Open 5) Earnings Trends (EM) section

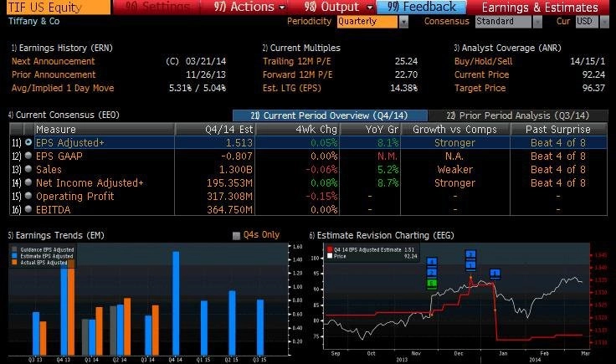click(56, 235)
